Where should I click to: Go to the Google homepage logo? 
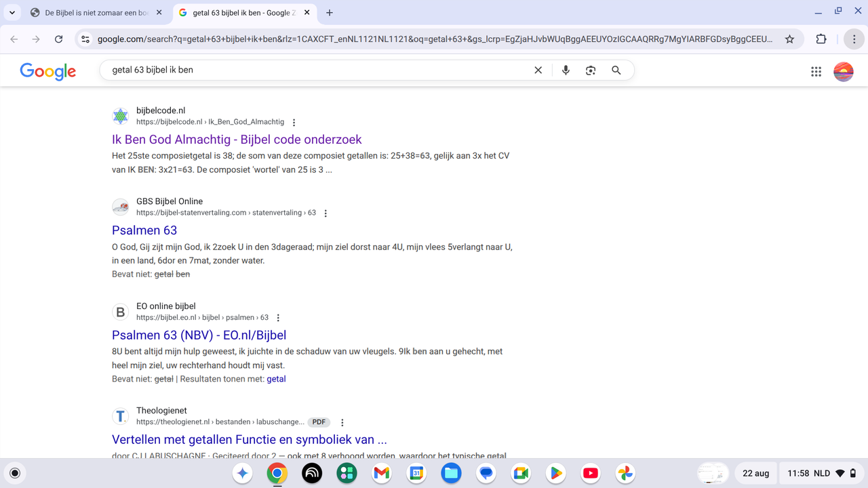[x=47, y=70]
